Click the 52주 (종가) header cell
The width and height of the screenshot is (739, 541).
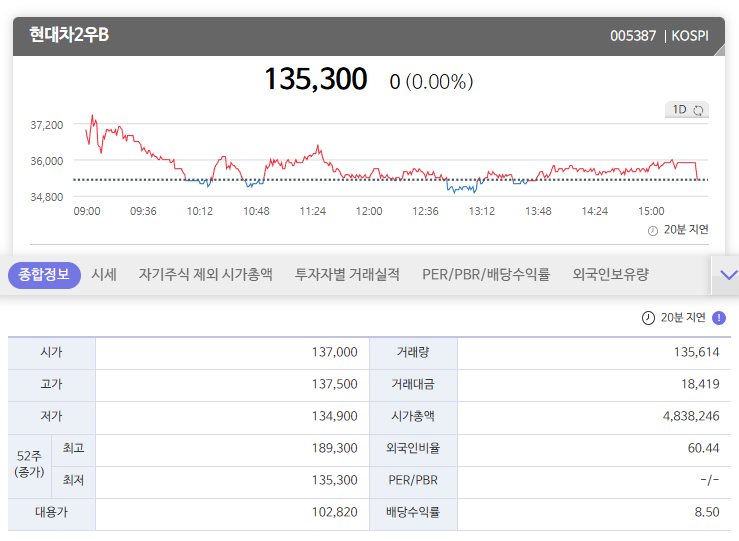(30, 465)
